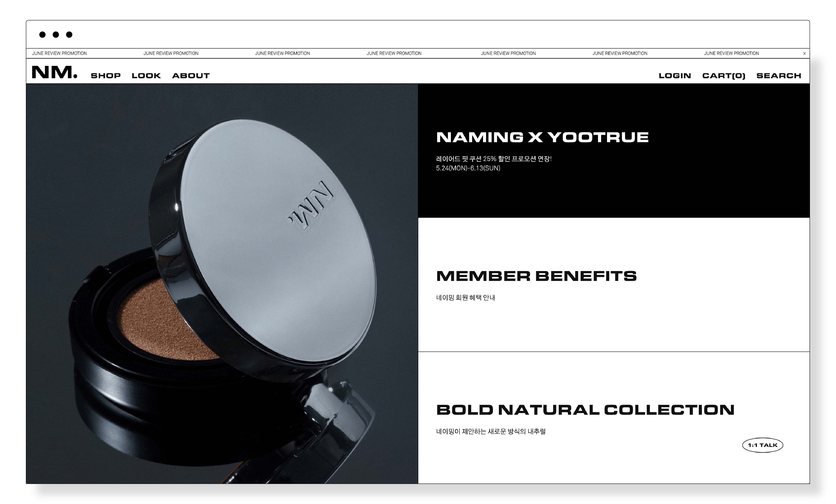
Task: Click the 5.24(MON)-6.13(SUN) promotion date text
Action: [x=468, y=168]
